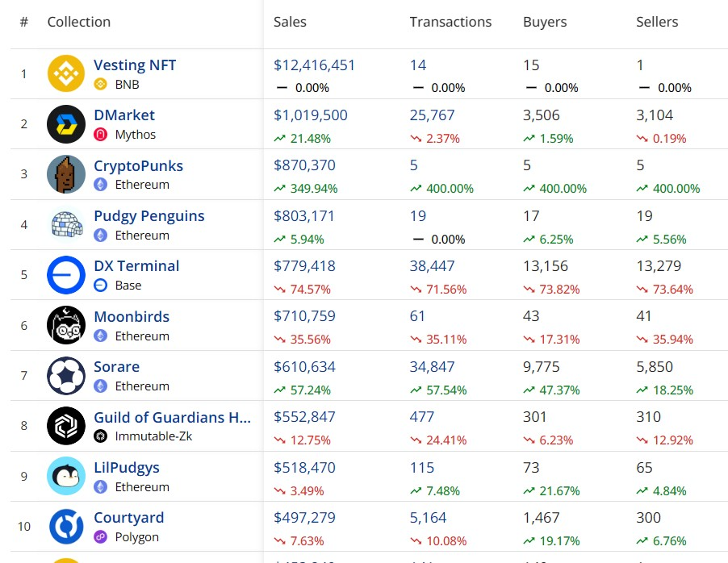The height and width of the screenshot is (563, 728).
Task: Click the Ethereum chain icon next to CryptoPunks
Action: pyautogui.click(x=100, y=185)
